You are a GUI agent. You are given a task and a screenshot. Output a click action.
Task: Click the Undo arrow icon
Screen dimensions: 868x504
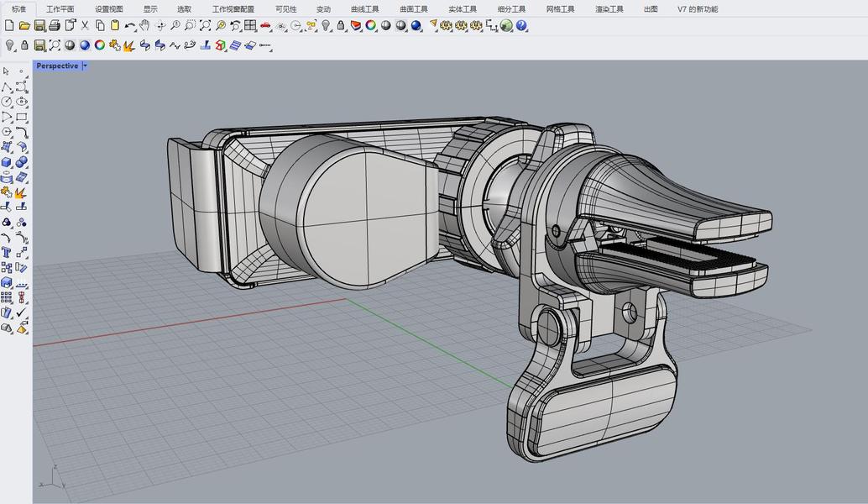129,26
